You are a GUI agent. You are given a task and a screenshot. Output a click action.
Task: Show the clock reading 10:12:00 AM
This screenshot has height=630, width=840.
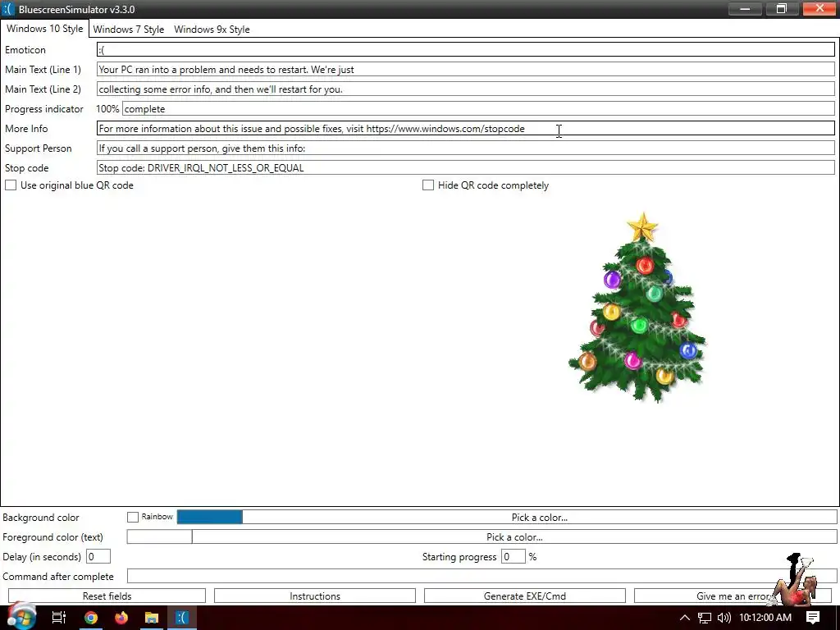tap(765, 618)
